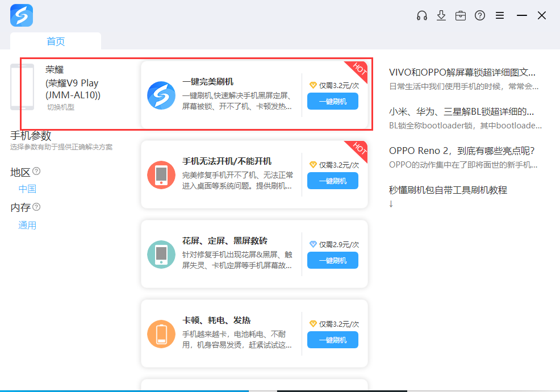
Task: Open the hamburger main menu
Action: [500, 15]
